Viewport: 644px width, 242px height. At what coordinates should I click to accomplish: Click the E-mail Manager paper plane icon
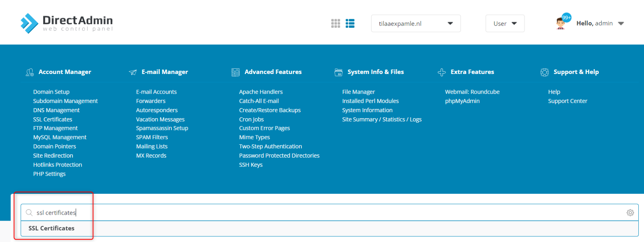(x=133, y=72)
